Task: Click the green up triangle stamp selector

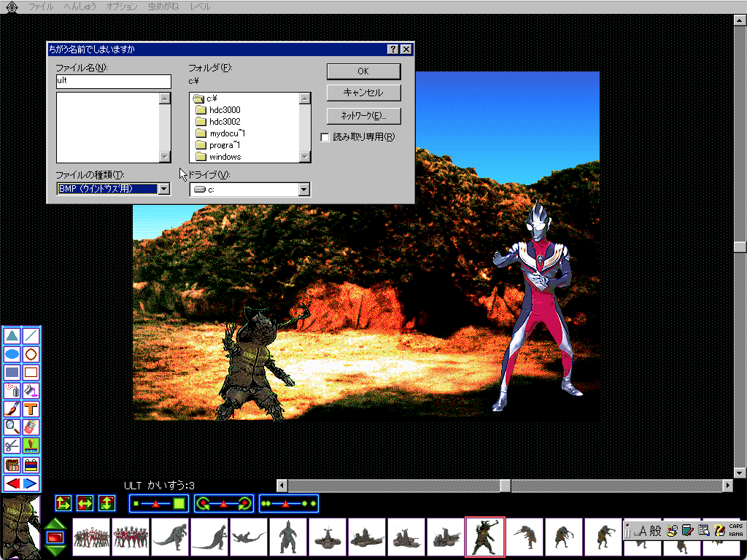Action: click(55, 524)
